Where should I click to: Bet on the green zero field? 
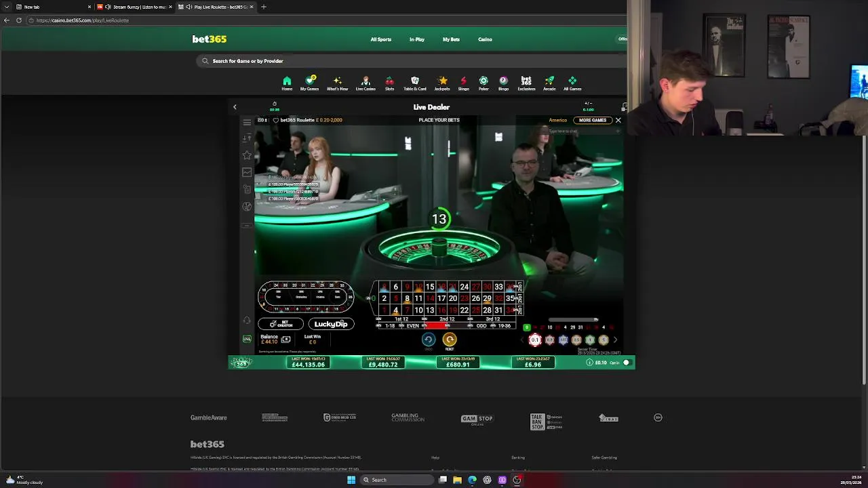tap(374, 298)
